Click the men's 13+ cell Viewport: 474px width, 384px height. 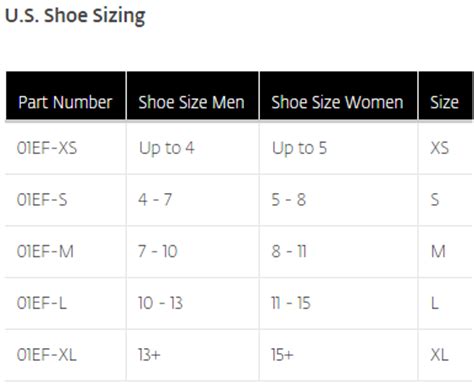[x=193, y=355]
